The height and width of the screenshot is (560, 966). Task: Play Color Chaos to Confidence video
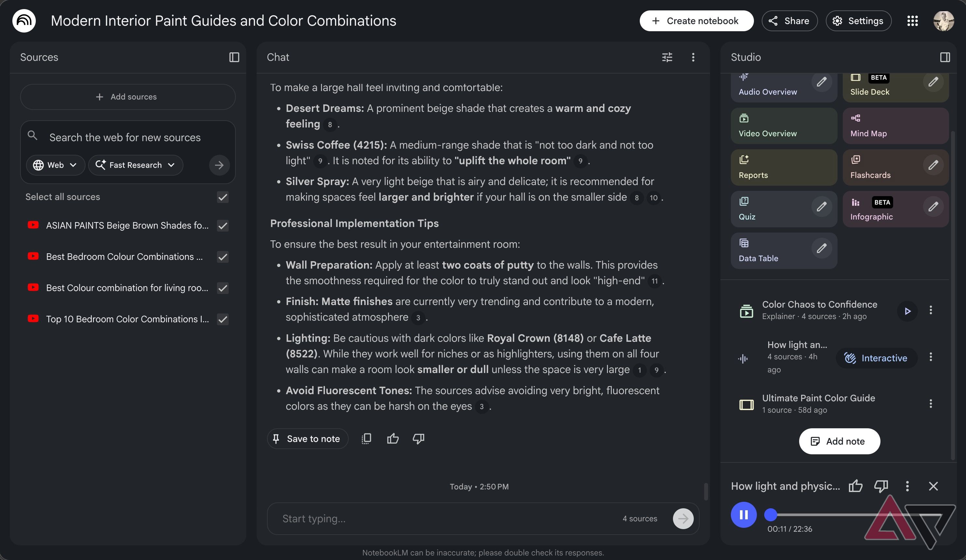[907, 311]
